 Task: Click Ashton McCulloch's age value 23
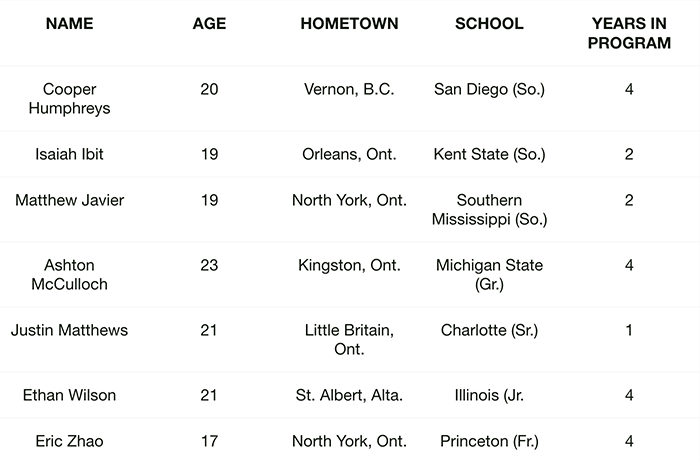click(209, 265)
